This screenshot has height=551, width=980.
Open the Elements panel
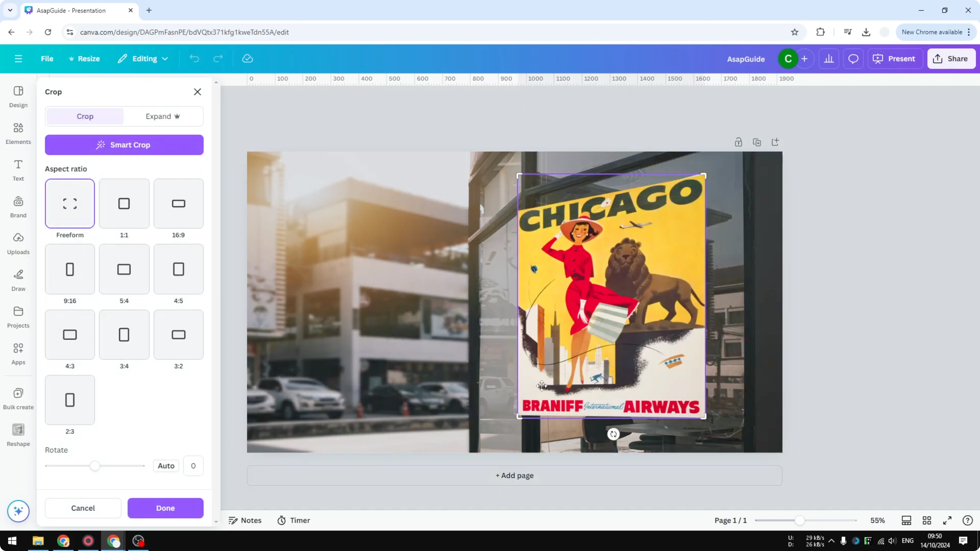[x=18, y=133]
